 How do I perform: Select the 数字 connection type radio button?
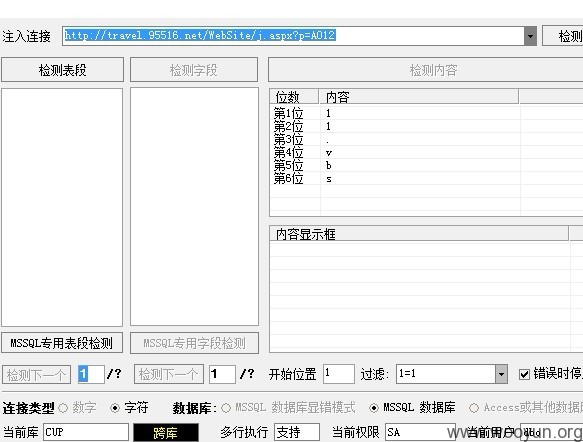(x=63, y=408)
